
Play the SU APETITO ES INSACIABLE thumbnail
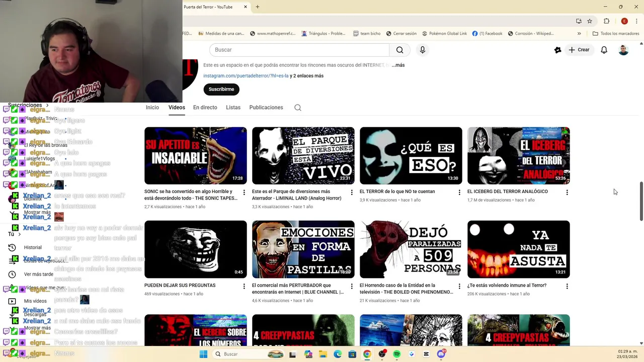[x=196, y=156]
